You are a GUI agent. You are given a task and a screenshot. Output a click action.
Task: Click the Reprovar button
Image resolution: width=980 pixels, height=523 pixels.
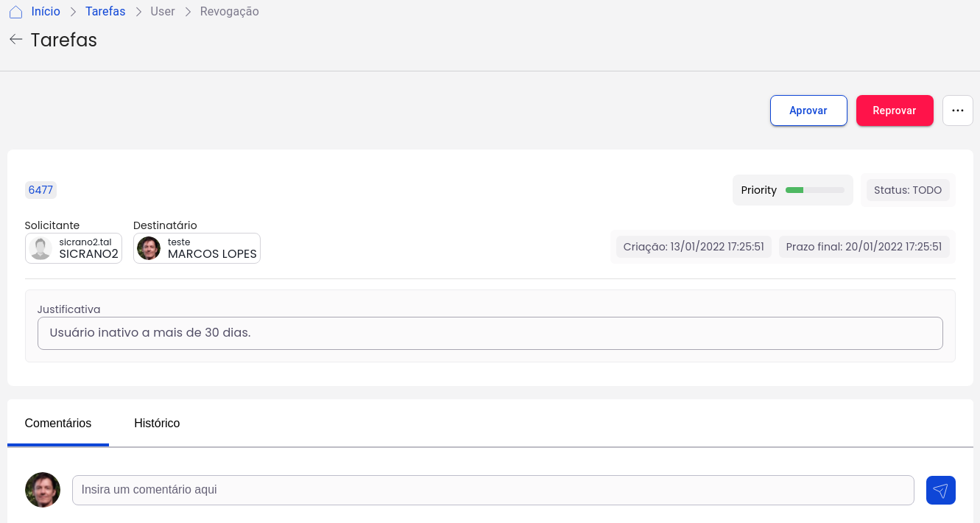(894, 110)
